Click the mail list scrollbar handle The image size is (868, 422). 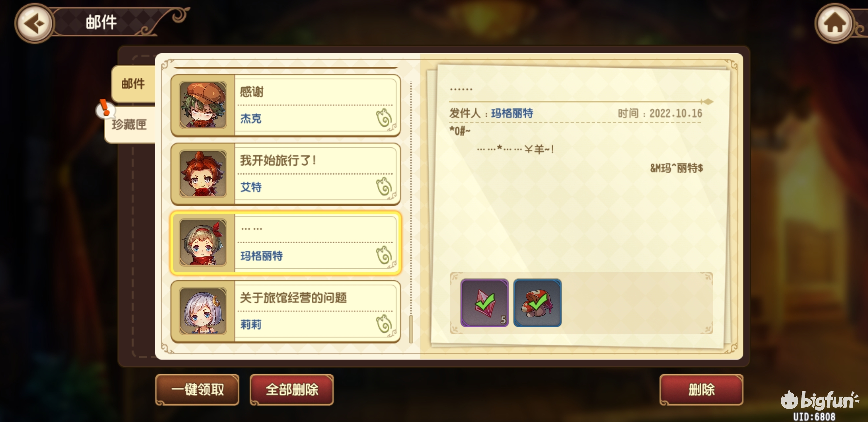pos(411,329)
